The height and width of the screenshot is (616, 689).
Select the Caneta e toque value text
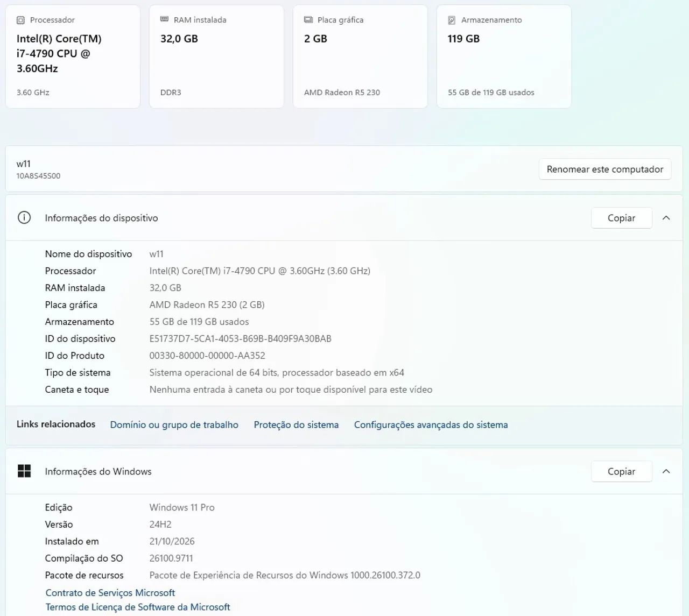click(291, 390)
